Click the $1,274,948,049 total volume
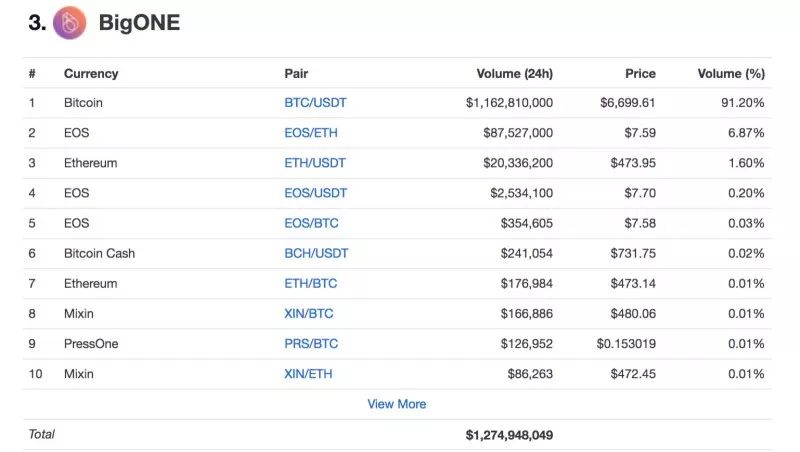This screenshot has width=800, height=452. point(509,435)
